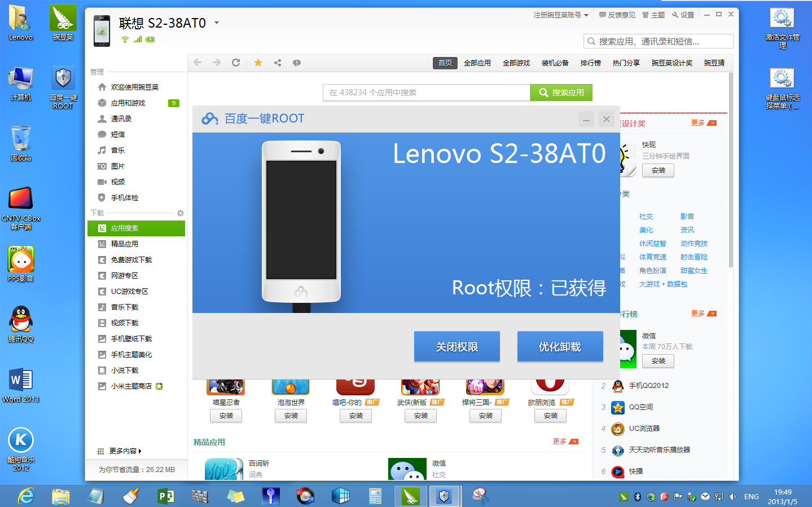Open 反馈意见 feedback
The width and height of the screenshot is (812, 507).
pos(617,15)
